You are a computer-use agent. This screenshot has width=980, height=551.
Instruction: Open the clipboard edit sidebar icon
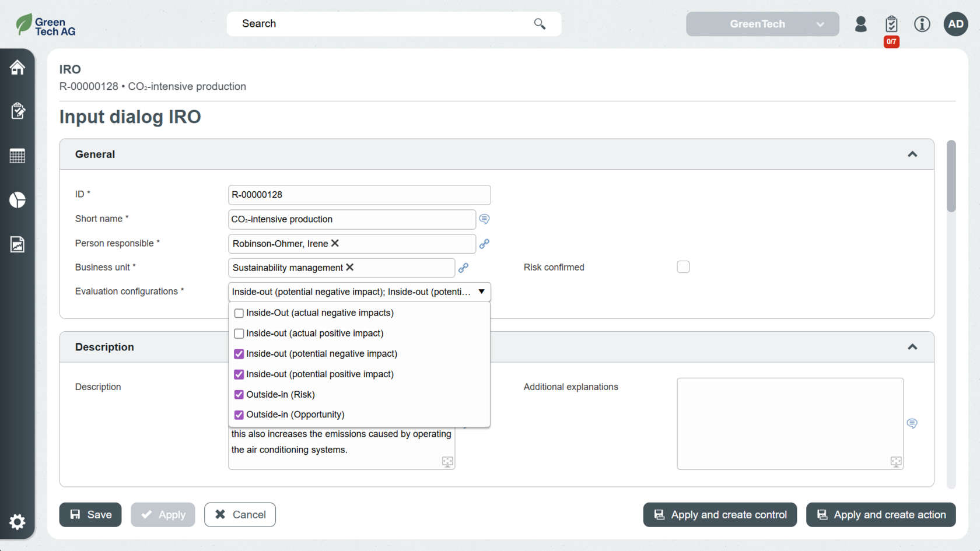click(x=17, y=111)
